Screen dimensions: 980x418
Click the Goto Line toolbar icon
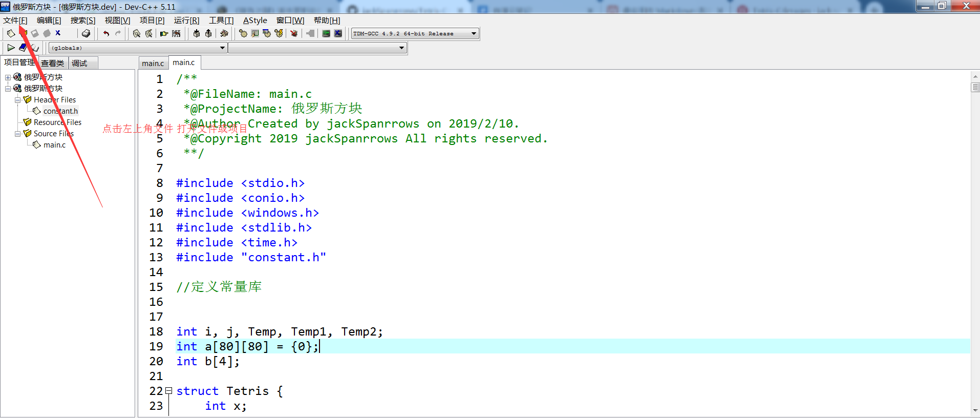click(x=176, y=33)
